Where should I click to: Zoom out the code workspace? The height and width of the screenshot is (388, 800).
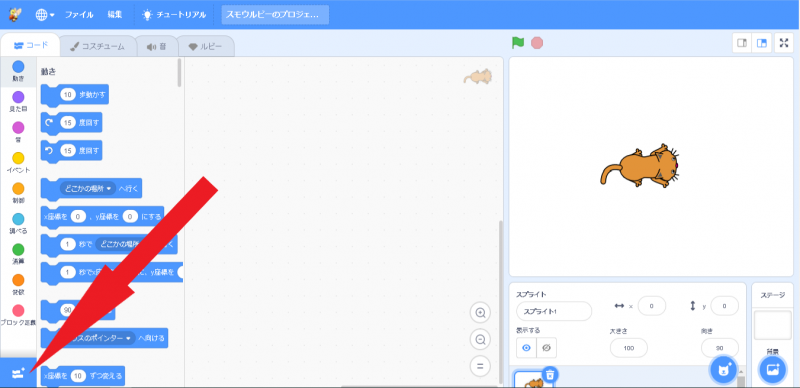click(x=480, y=339)
